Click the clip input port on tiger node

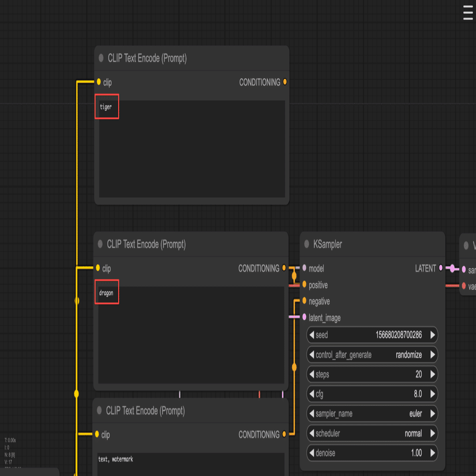pyautogui.click(x=99, y=82)
